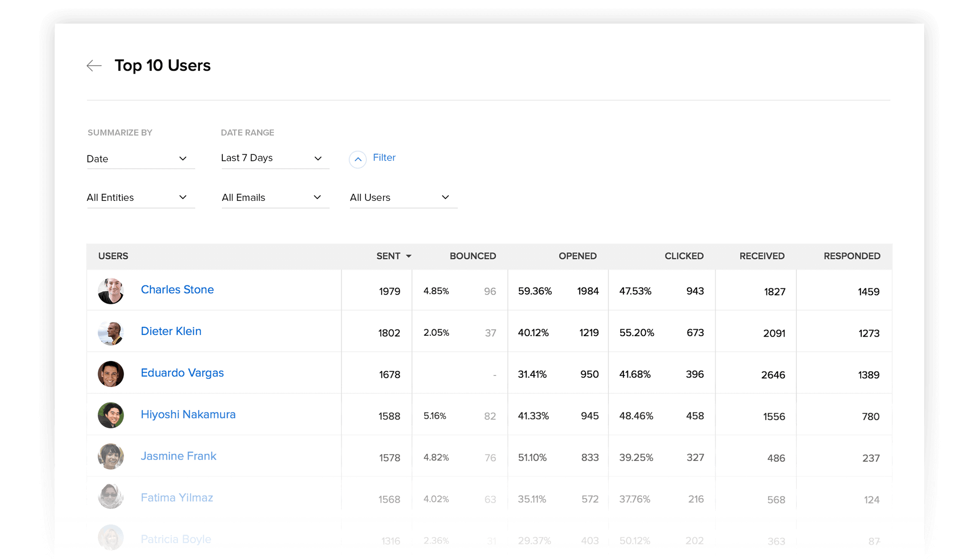Click Hiyoshi Nakamura's avatar image
Image resolution: width=980 pixels, height=559 pixels.
pos(111,415)
